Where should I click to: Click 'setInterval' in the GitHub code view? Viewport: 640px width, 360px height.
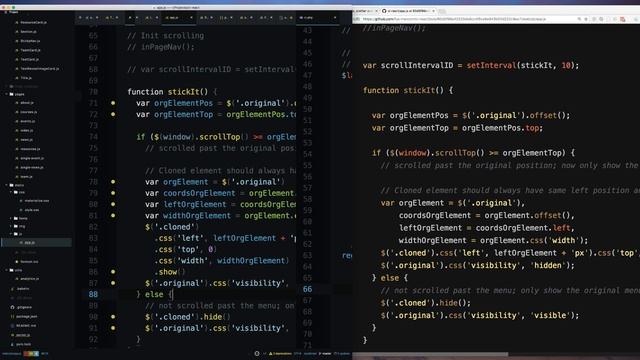pyautogui.click(x=491, y=65)
